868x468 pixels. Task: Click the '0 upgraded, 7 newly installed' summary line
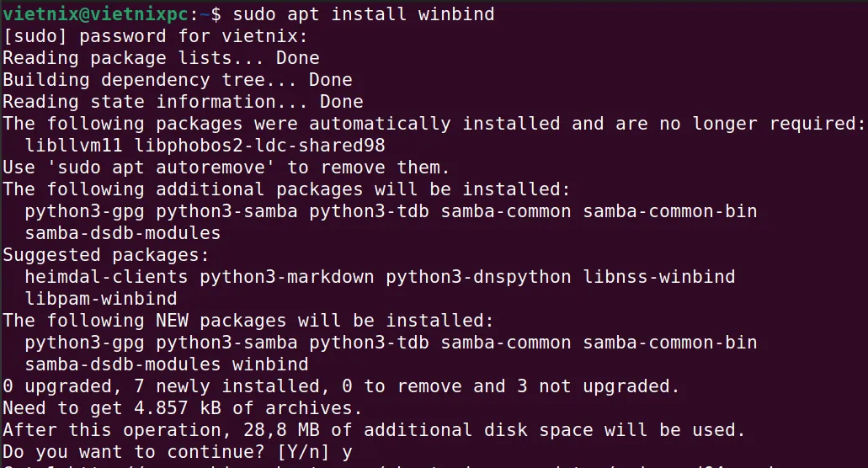pos(341,386)
